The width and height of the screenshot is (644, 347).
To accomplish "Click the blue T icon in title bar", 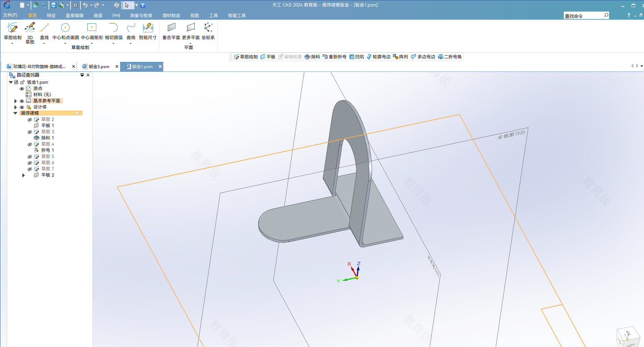I will pos(143,5).
